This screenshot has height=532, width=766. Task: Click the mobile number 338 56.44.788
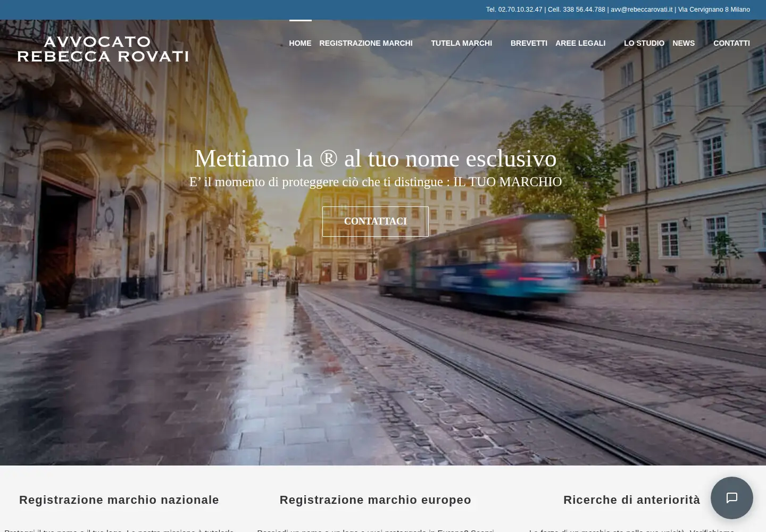coord(584,10)
